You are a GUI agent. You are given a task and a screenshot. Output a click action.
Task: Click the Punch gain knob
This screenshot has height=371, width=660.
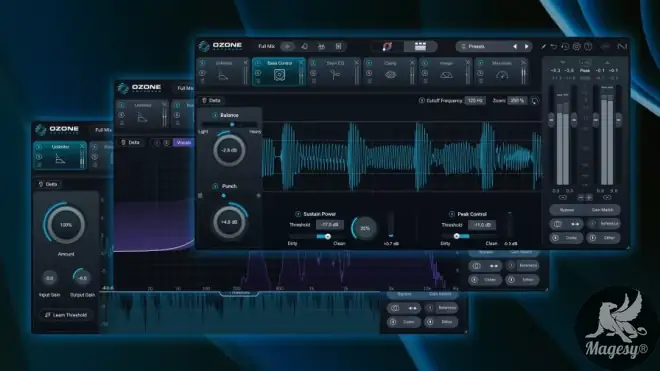coord(229,222)
